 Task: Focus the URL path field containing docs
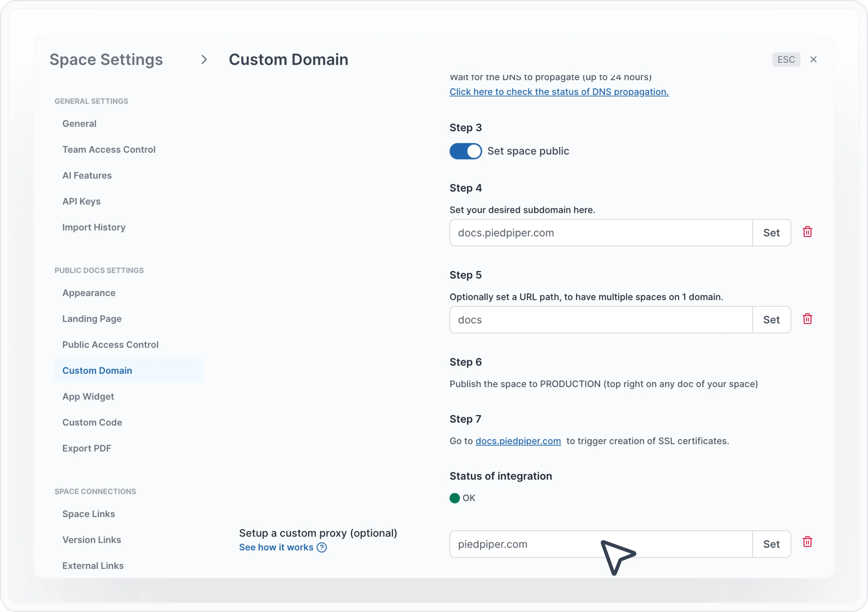pyautogui.click(x=601, y=320)
